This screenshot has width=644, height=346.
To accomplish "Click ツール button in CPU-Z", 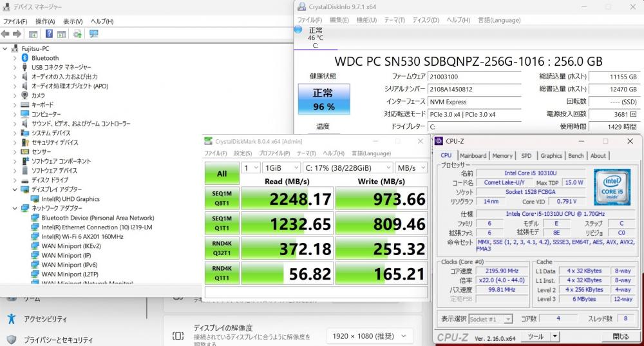I will (x=536, y=336).
